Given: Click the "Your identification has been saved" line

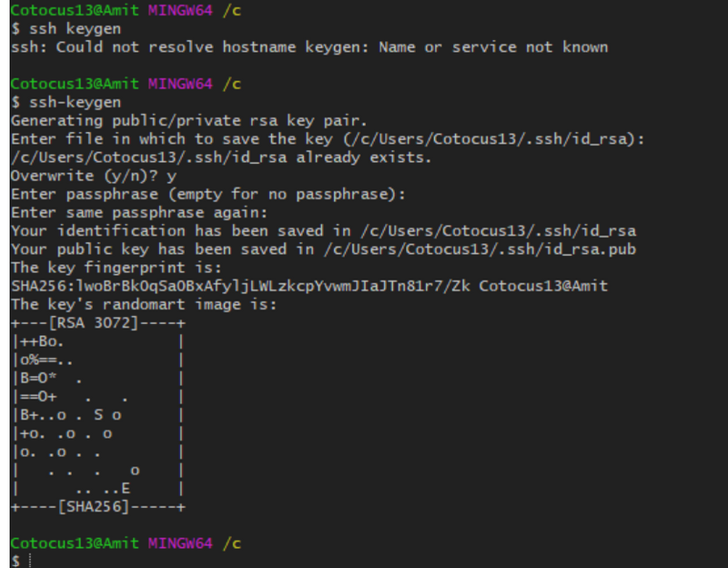Looking at the screenshot, I should [x=323, y=230].
